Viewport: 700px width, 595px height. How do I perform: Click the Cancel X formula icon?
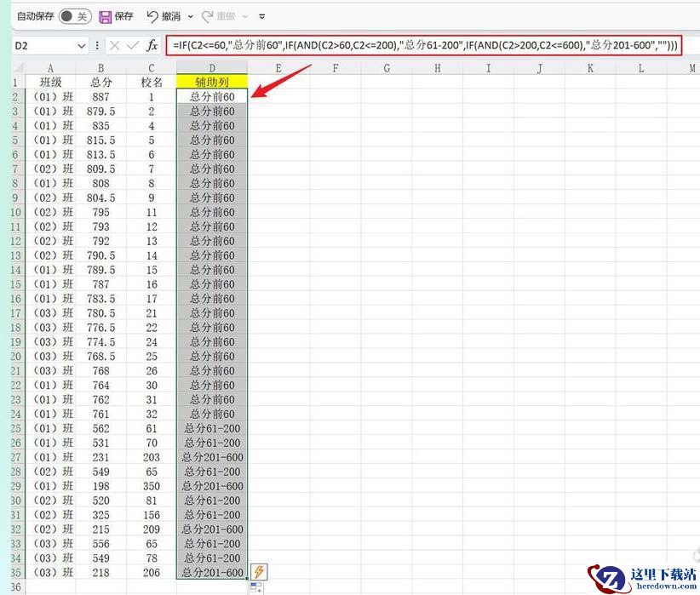point(115,45)
